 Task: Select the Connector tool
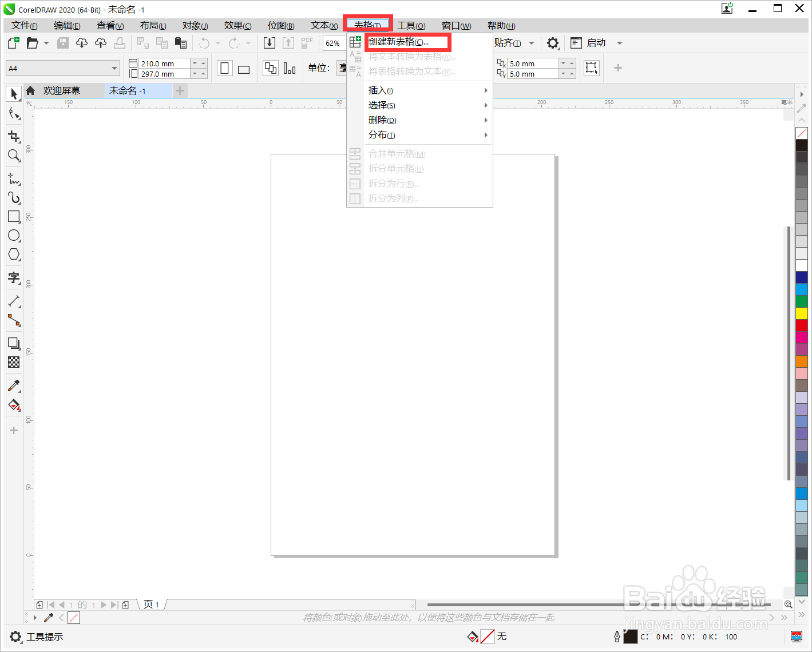[14, 320]
